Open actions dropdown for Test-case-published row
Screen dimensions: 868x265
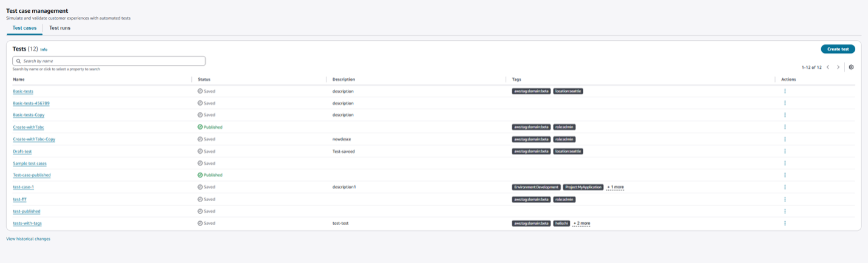point(785,175)
